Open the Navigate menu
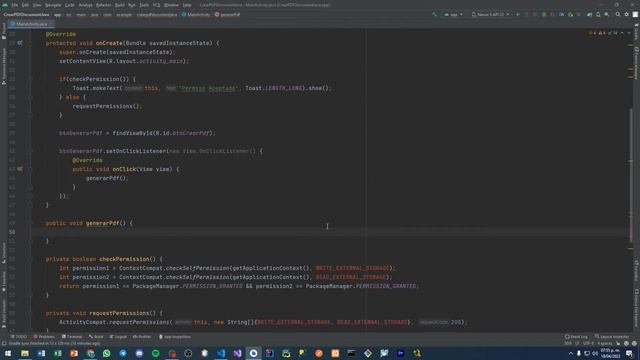 tap(53, 5)
